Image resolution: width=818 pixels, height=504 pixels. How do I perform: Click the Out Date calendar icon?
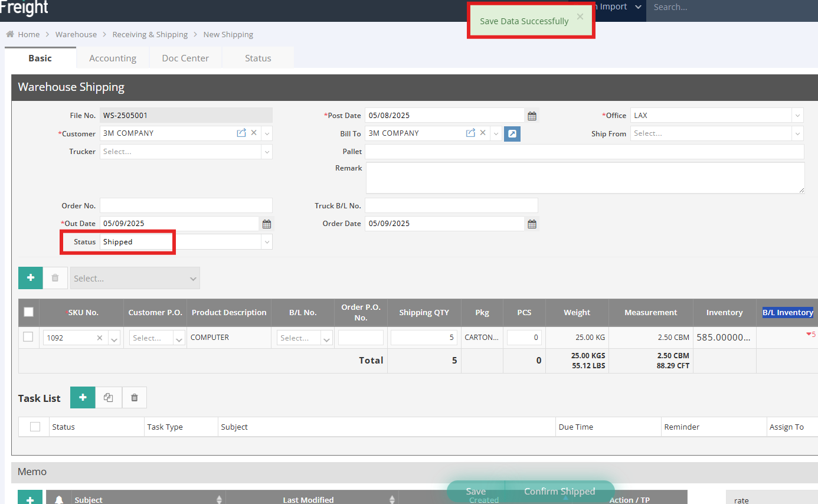pyautogui.click(x=267, y=224)
